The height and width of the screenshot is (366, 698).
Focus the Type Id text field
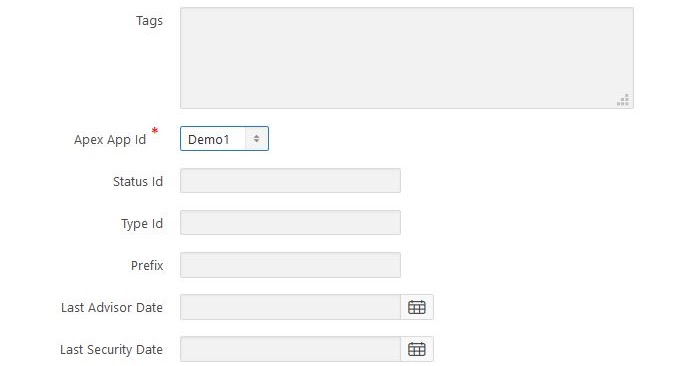(290, 223)
